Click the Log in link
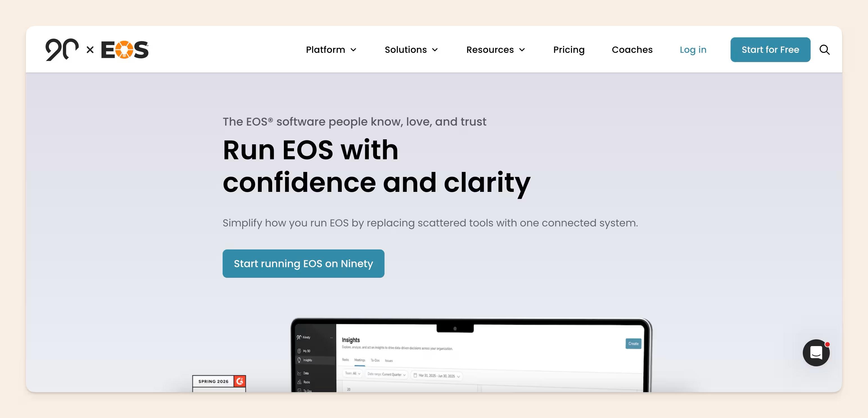Image resolution: width=868 pixels, height=418 pixels. [x=693, y=49]
